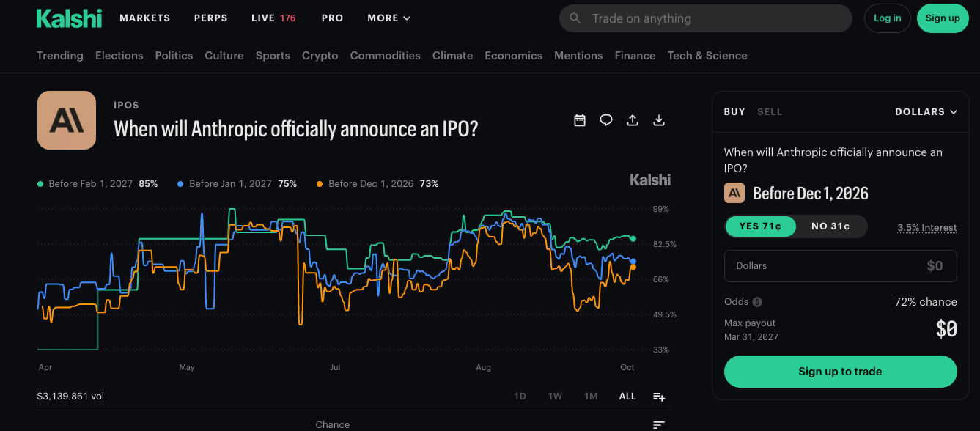Expand the DOLLARS dropdown
This screenshot has height=431, width=980.
pyautogui.click(x=926, y=112)
